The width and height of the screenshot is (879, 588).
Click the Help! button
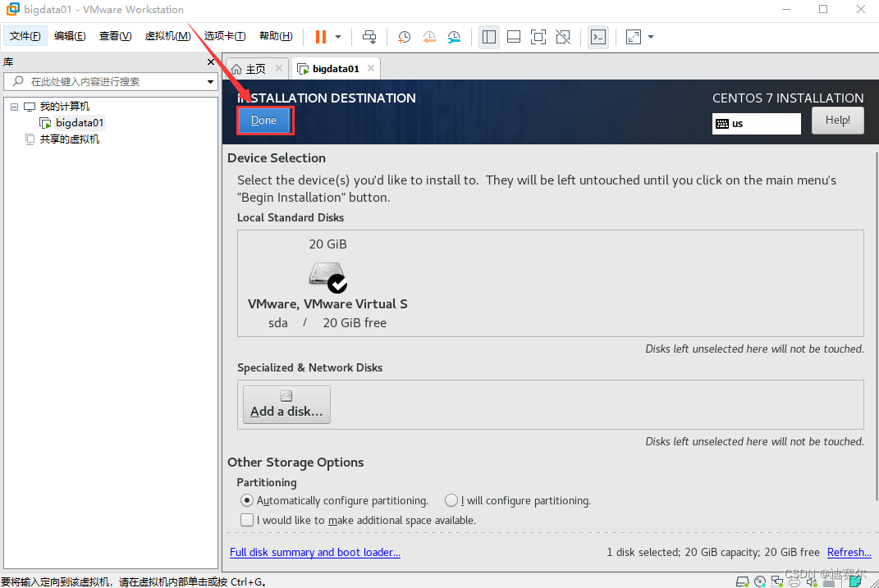[837, 121]
